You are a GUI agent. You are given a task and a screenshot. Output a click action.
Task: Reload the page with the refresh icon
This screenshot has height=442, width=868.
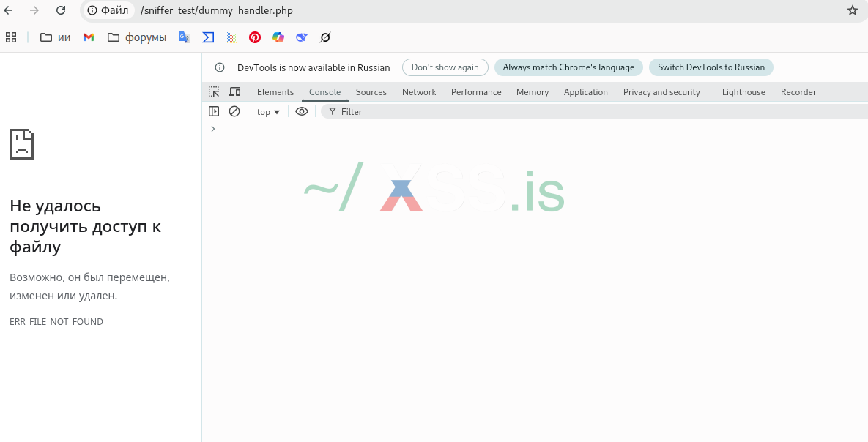click(x=61, y=10)
